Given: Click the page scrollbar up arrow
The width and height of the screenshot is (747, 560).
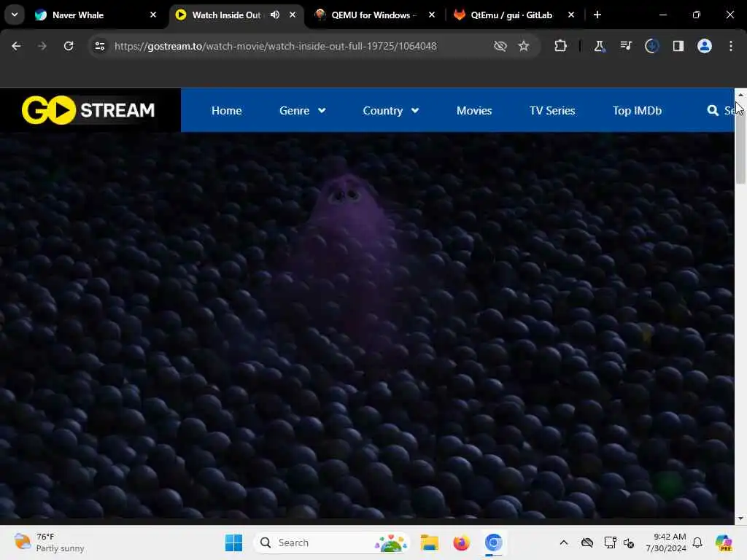Looking at the screenshot, I should coord(740,95).
